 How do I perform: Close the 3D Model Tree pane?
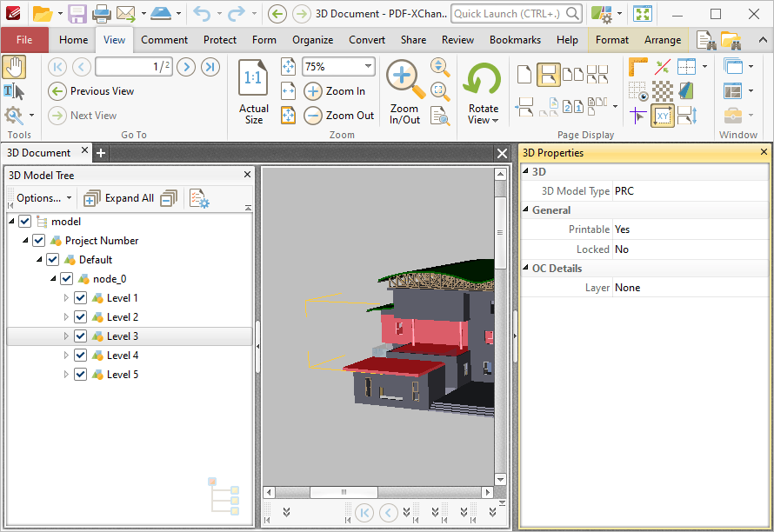(x=247, y=174)
